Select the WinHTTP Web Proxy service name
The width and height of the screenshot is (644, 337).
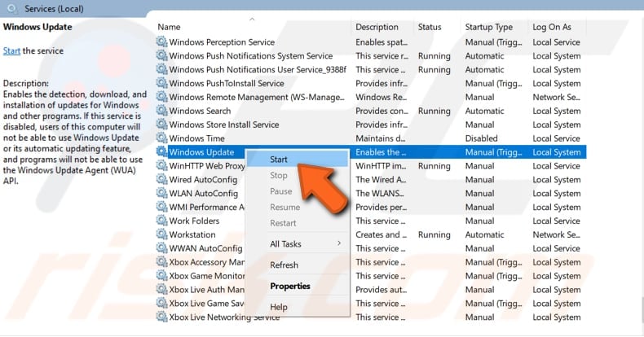coord(207,165)
